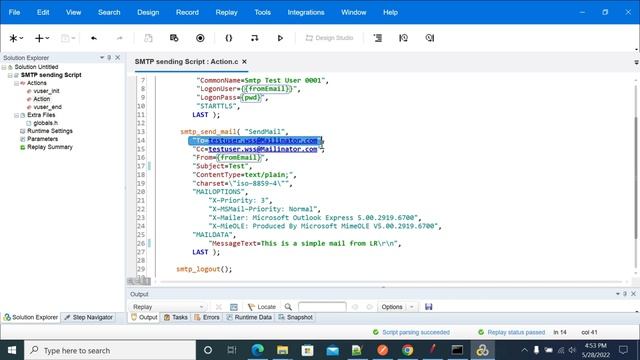Open Parameters in Solution Explorer
Screen dimensions: 640x360
click(42, 139)
